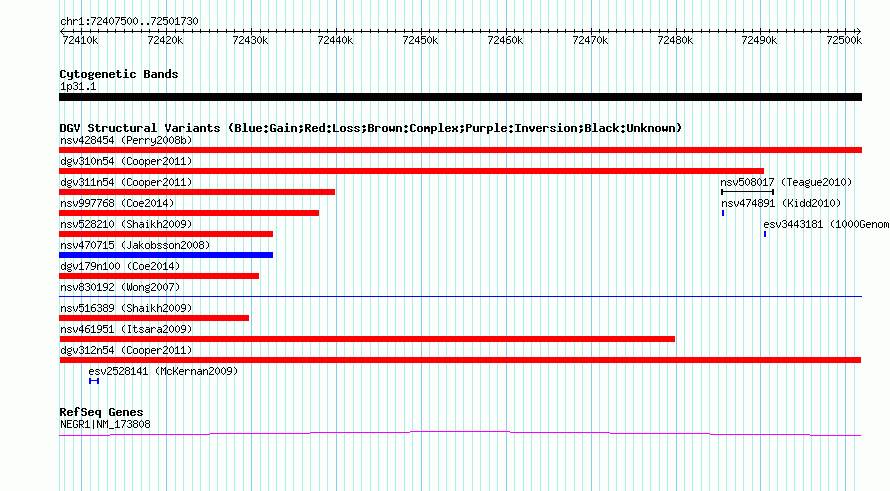
Task: Click the red dgv310n54 loss bar
Action: coord(412,171)
